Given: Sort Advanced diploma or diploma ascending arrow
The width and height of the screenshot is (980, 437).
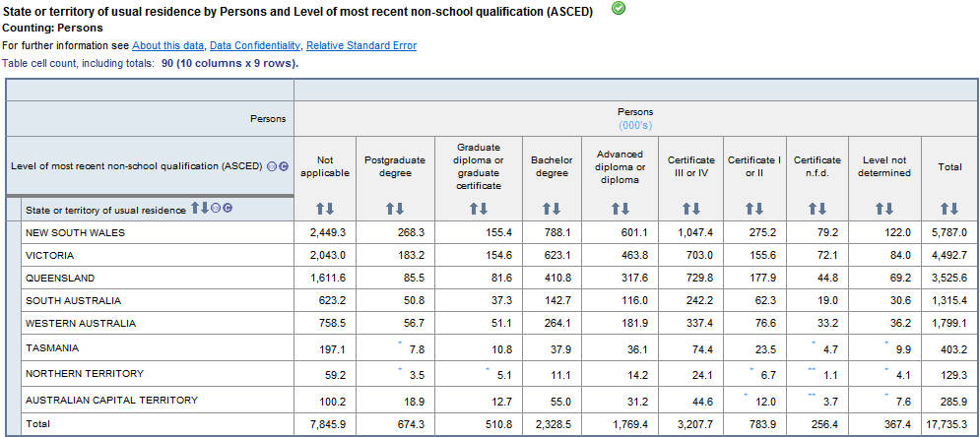Looking at the screenshot, I should (616, 209).
